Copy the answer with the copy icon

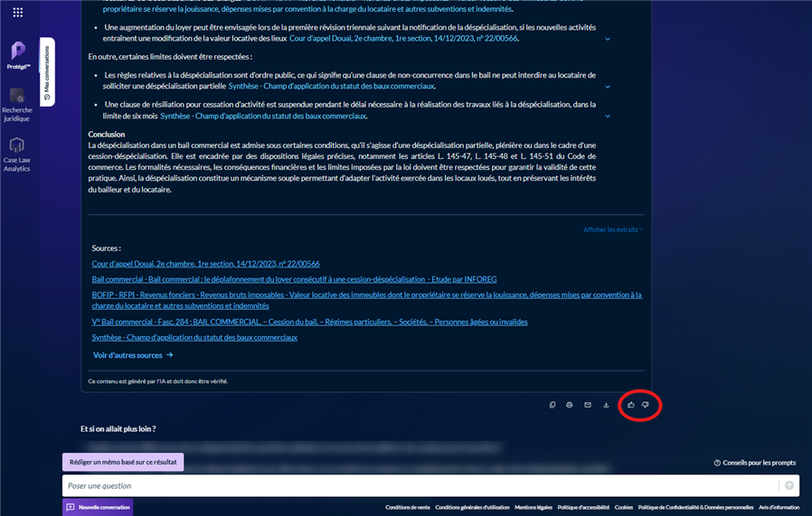pyautogui.click(x=552, y=405)
